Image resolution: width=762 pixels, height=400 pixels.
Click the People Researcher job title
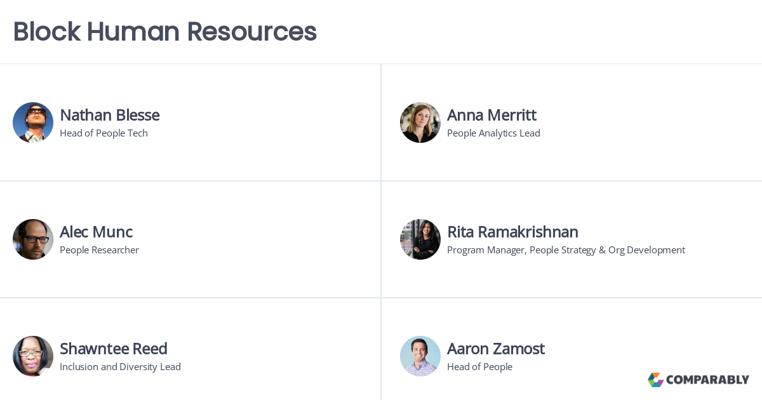click(99, 250)
